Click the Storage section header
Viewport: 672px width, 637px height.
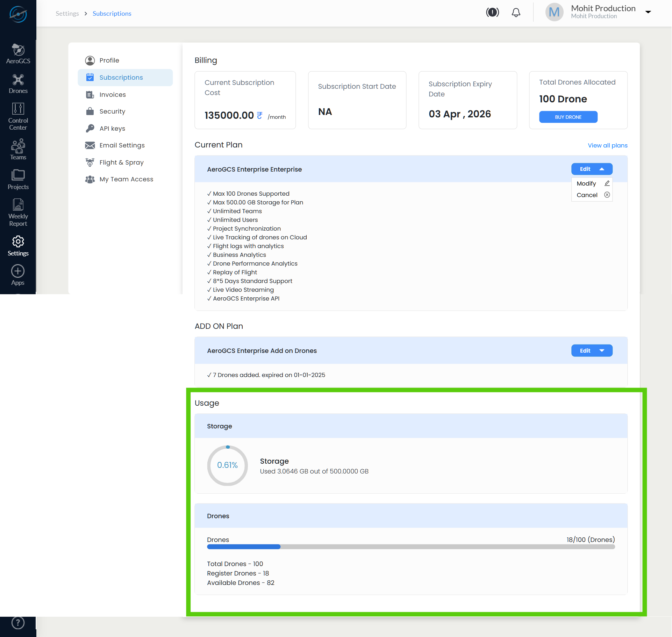click(x=411, y=426)
